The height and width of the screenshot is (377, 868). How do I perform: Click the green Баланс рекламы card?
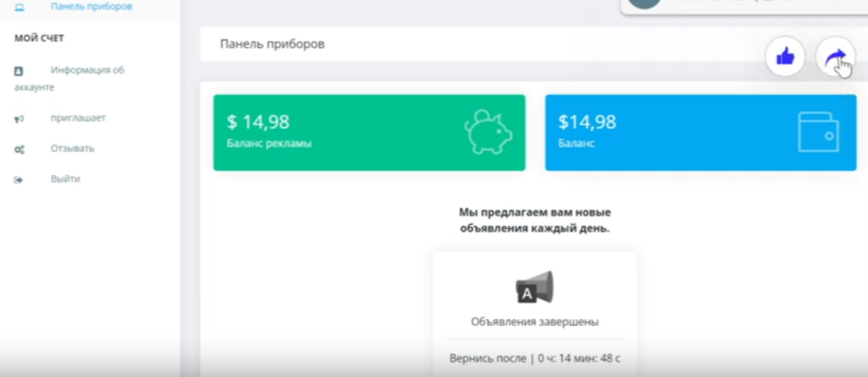369,133
